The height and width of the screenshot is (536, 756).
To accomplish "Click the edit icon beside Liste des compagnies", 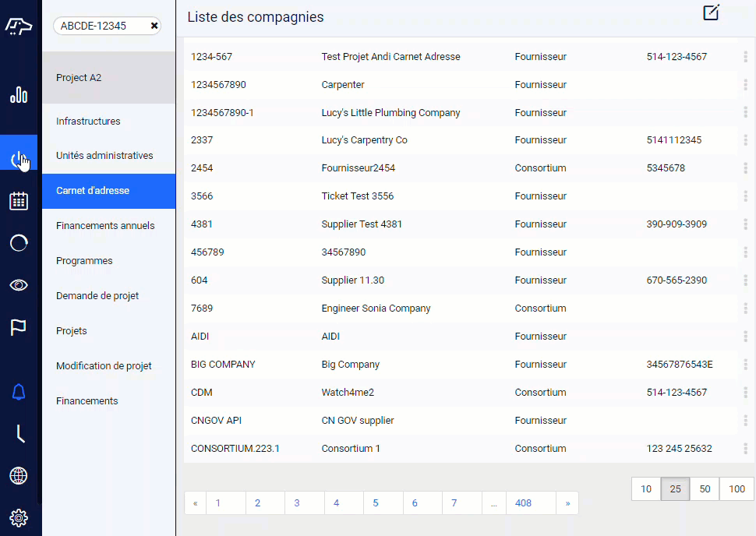I will (711, 12).
